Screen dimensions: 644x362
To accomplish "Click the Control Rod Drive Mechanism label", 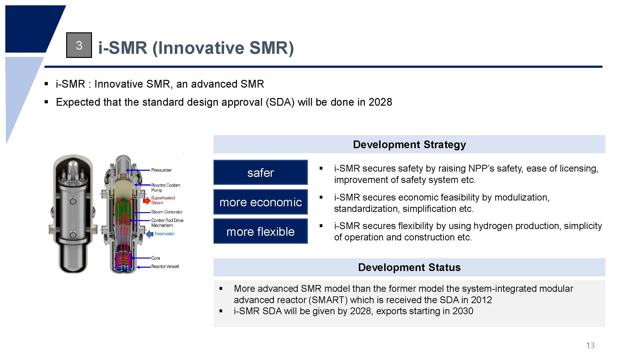I will pyautogui.click(x=167, y=223).
